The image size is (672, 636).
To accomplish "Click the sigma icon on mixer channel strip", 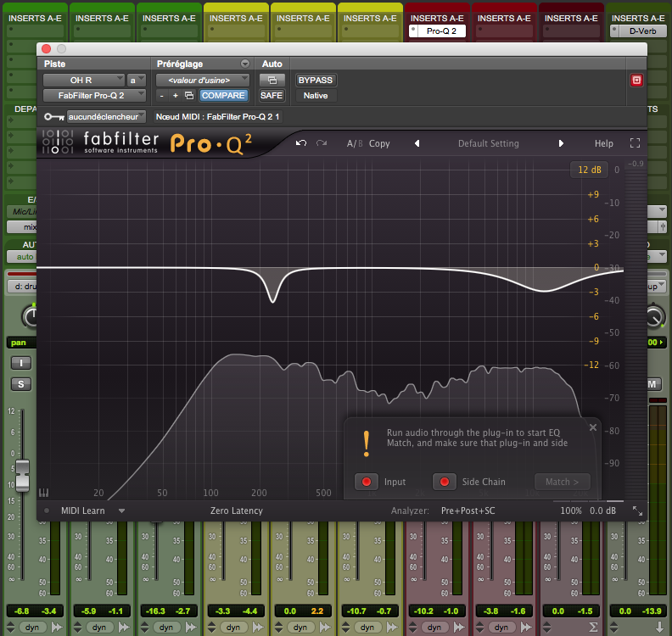I will point(593,628).
